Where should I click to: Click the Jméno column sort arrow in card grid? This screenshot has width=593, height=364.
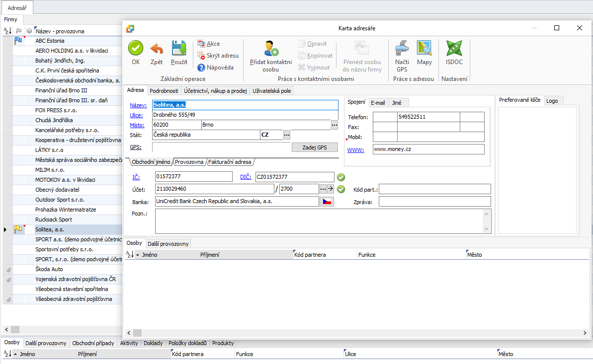click(138, 255)
